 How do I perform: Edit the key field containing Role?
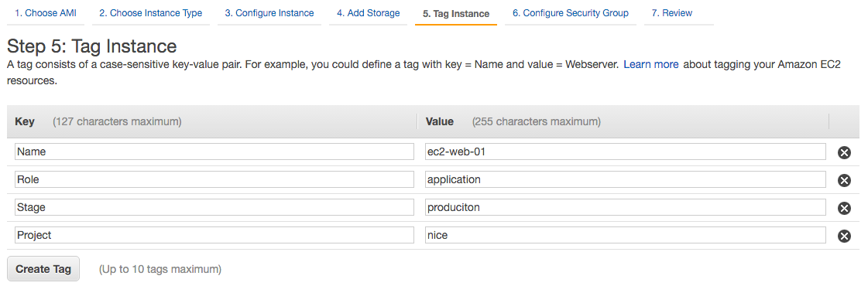click(x=214, y=179)
